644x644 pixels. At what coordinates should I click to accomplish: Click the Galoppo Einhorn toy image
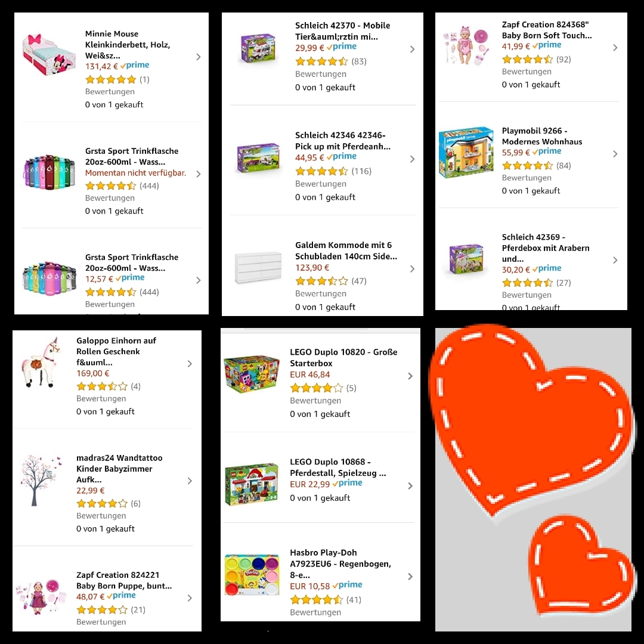coord(41,363)
